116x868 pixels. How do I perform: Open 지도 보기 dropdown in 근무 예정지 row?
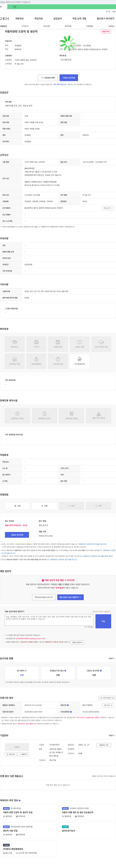tap(108, 208)
